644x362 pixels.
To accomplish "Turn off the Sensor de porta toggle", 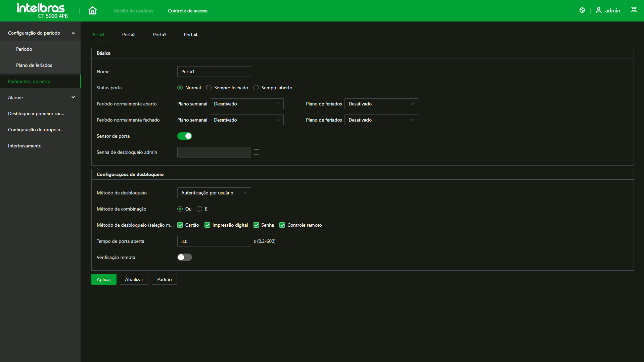I will [184, 136].
